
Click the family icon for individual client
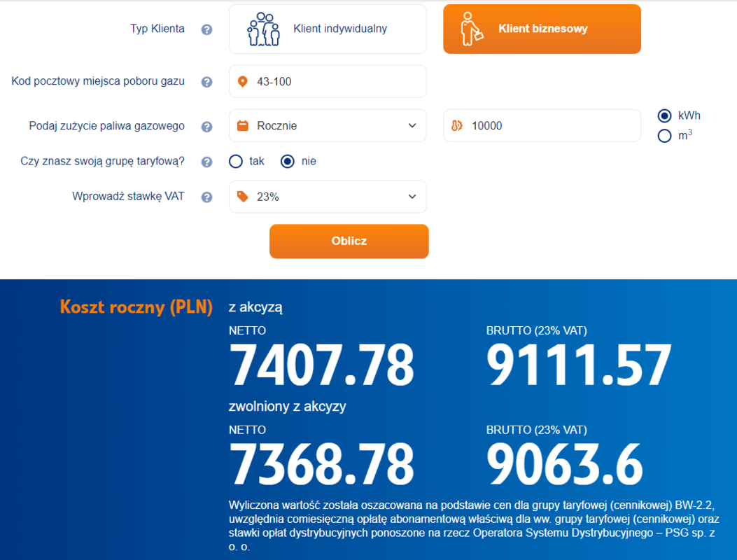tap(263, 29)
